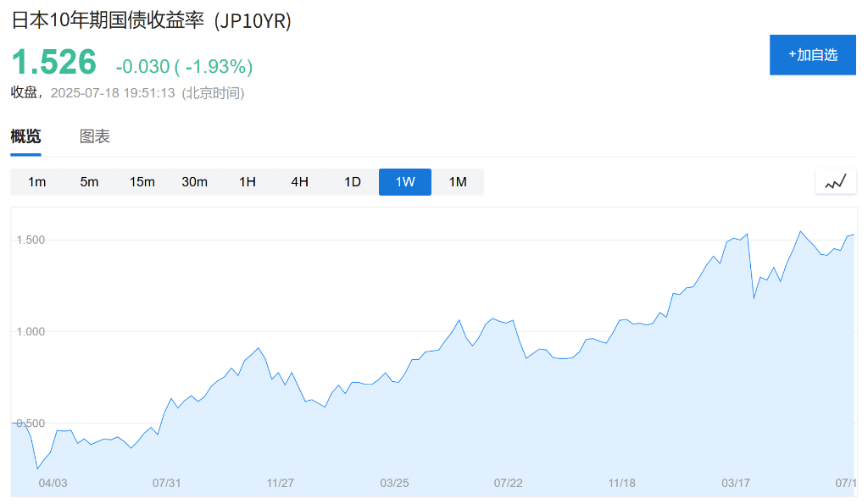Pick the 30m timeframe button
The height and width of the screenshot is (504, 868).
pyautogui.click(x=194, y=182)
